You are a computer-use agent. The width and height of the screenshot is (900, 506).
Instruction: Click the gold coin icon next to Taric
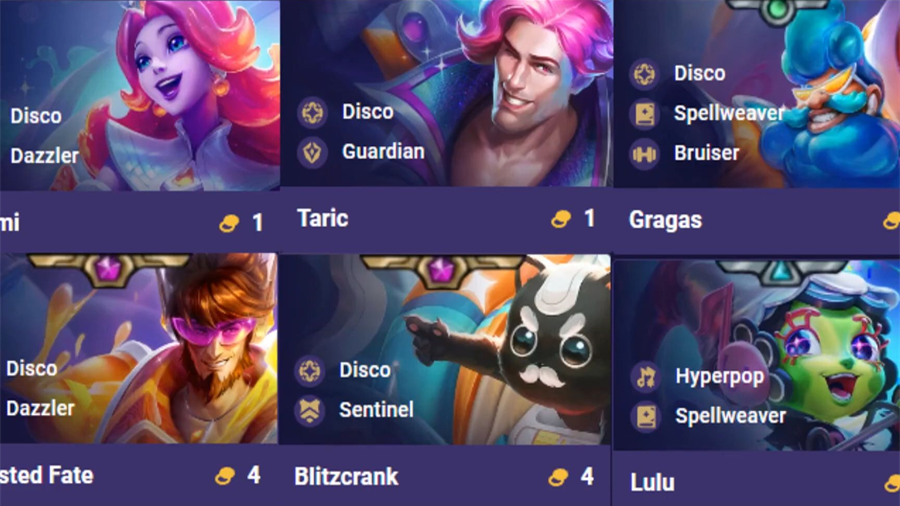point(561,219)
